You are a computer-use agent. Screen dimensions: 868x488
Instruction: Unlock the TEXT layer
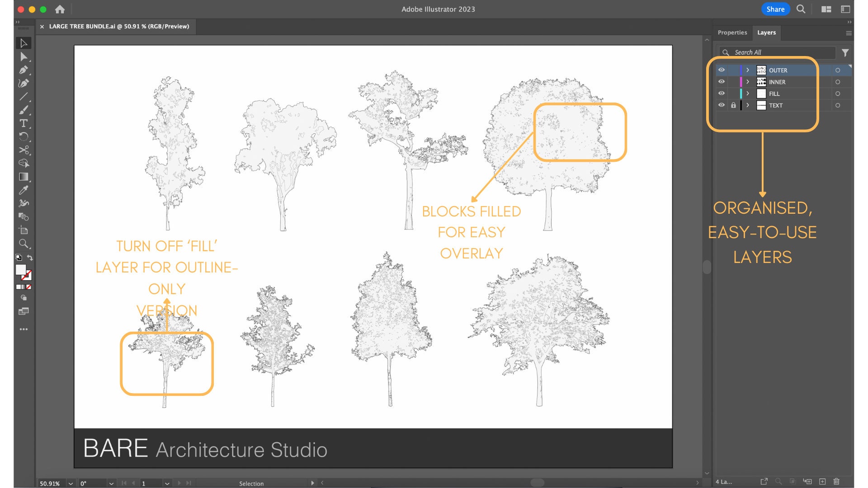point(733,105)
